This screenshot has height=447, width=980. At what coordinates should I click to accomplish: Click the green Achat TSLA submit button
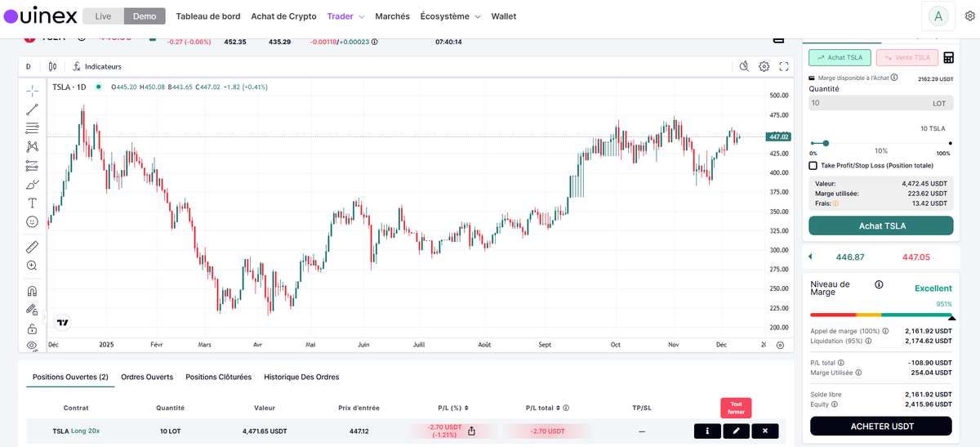(881, 226)
